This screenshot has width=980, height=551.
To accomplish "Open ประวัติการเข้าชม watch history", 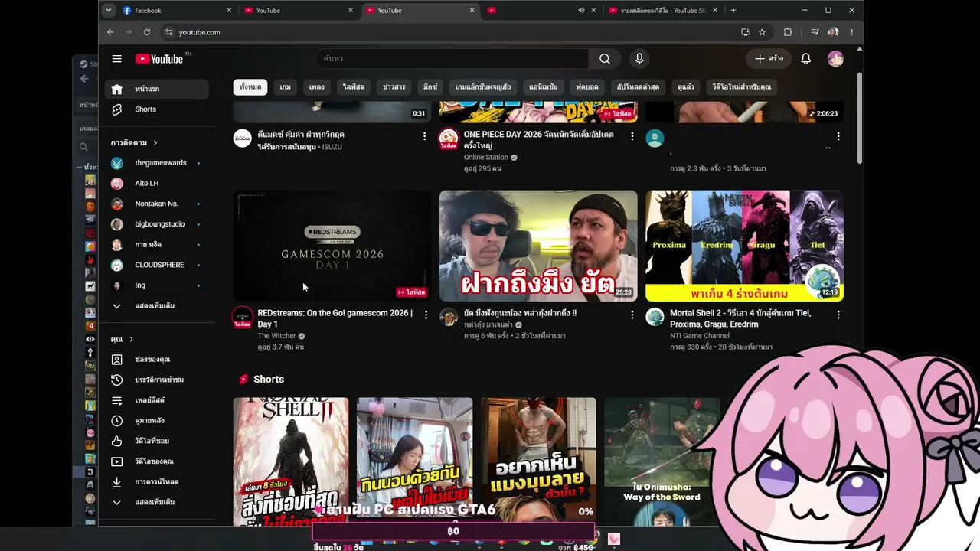I will 156,380.
